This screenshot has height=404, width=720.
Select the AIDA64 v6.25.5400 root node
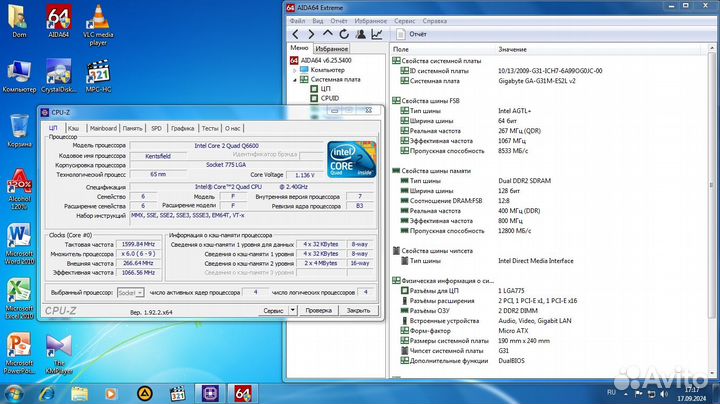tap(321, 60)
